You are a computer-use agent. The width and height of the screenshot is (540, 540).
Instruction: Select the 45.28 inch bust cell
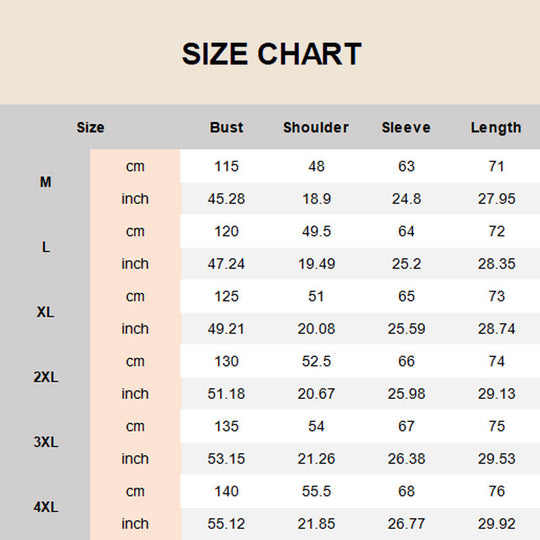coord(226,199)
